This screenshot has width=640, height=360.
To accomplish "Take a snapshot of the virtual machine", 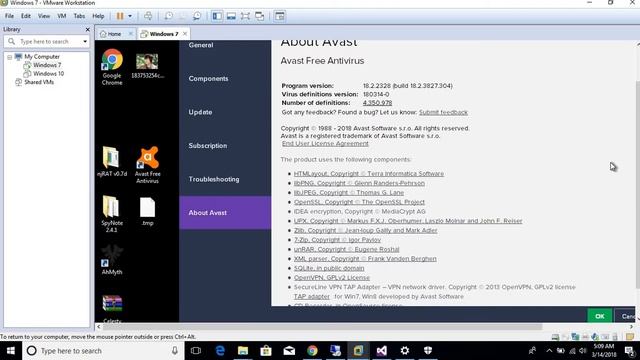I will [168, 16].
